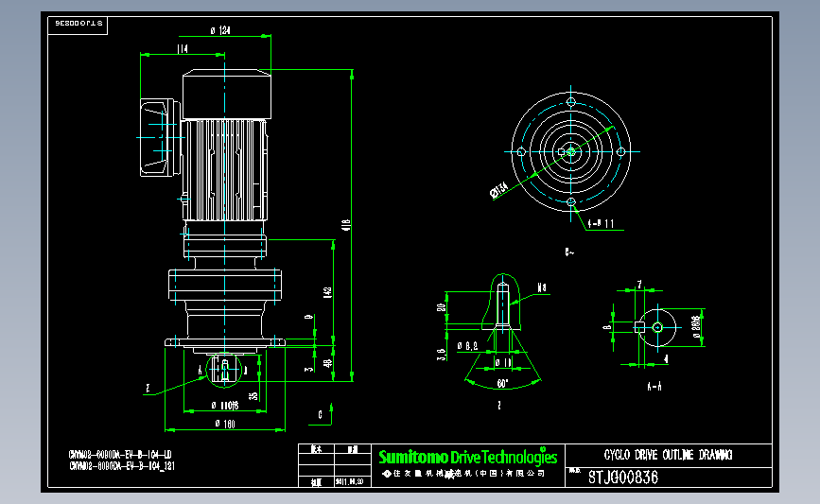The height and width of the screenshot is (504, 820).
Task: Click the Z leader label at lower left
Action: click(x=148, y=389)
